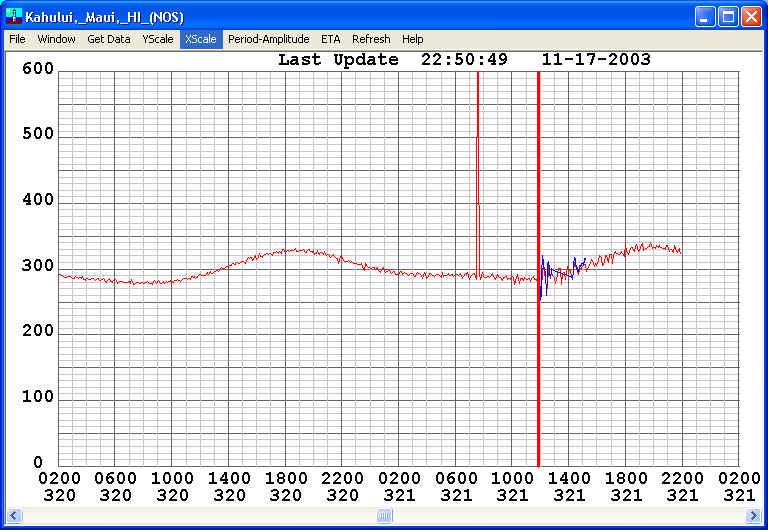The image size is (768, 530).
Task: Click the horizontal scrollbar left arrow
Action: coord(13,515)
